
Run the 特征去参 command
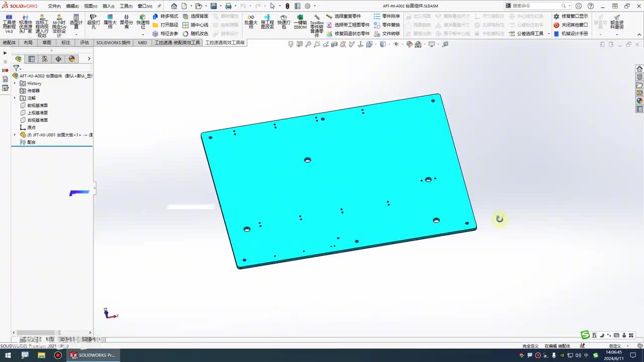pyautogui.click(x=165, y=33)
